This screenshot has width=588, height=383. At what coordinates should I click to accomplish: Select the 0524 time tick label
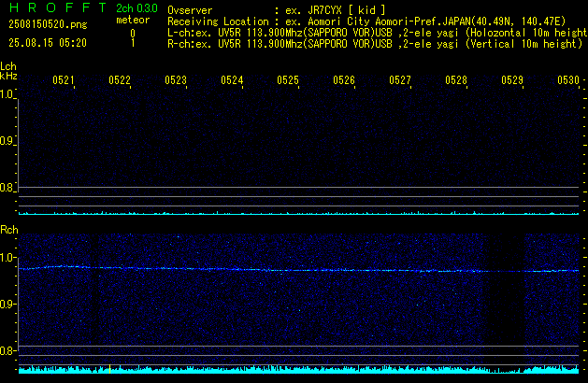click(232, 80)
